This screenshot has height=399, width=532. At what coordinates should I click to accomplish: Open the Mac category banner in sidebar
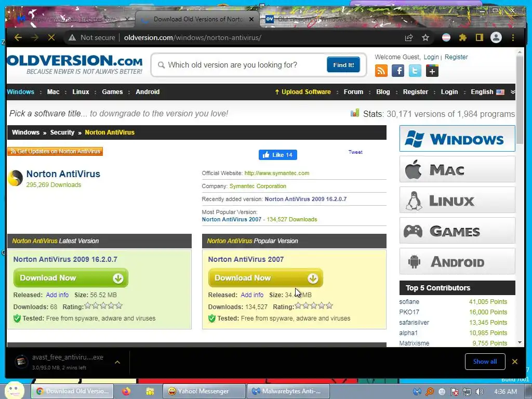click(x=457, y=169)
